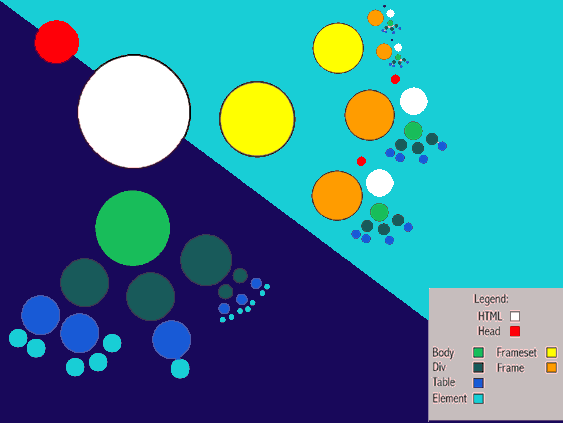This screenshot has height=423, width=563.
Task: Select the blue Table legend swatch
Action: coord(478,383)
